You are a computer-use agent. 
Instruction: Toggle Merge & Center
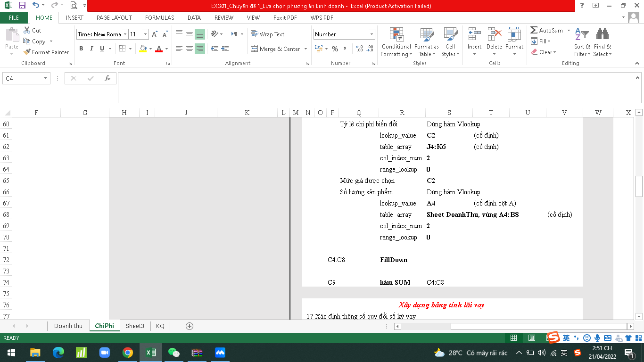[276, 49]
